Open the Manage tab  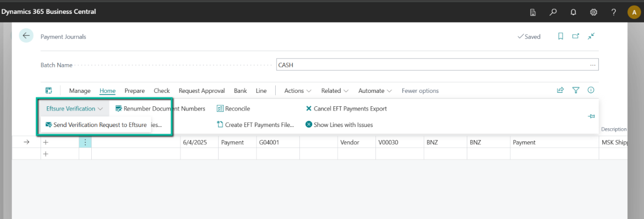coord(80,91)
